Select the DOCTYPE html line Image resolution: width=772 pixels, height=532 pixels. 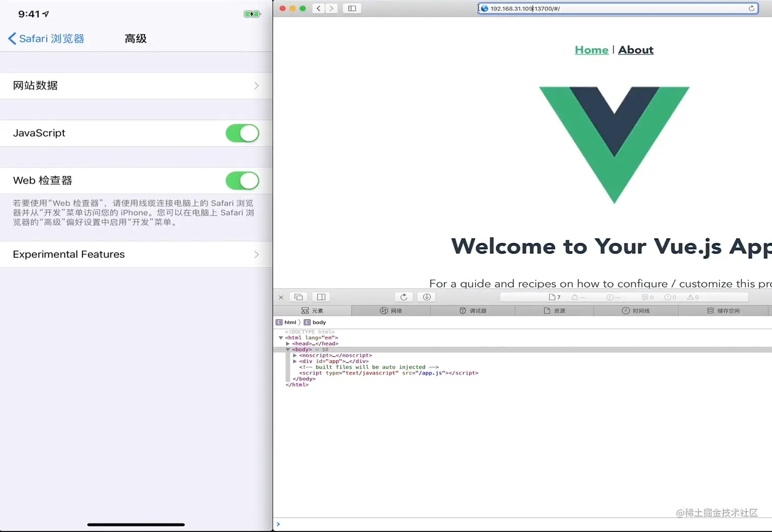click(310, 332)
